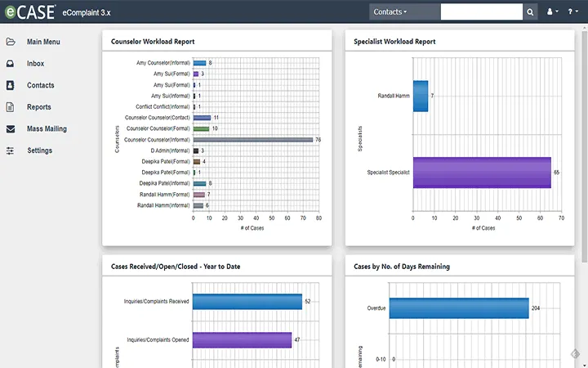Click the Inquiries/Complaints Received blue bar
The width and height of the screenshot is (588, 368).
tap(247, 302)
